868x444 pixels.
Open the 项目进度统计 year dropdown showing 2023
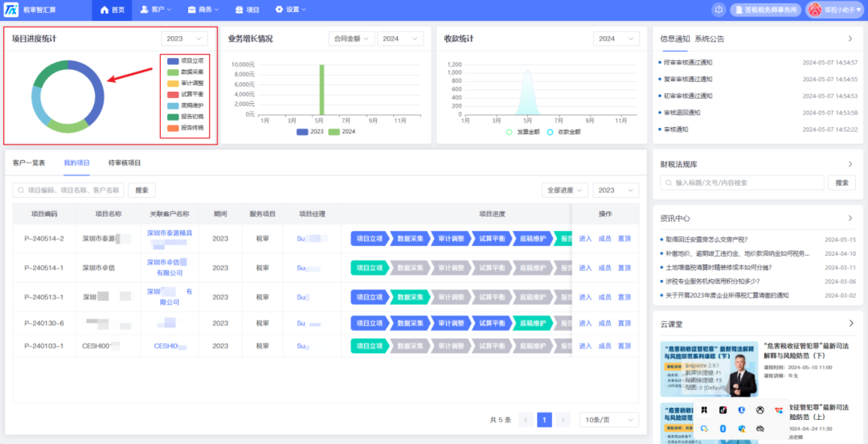coord(184,39)
